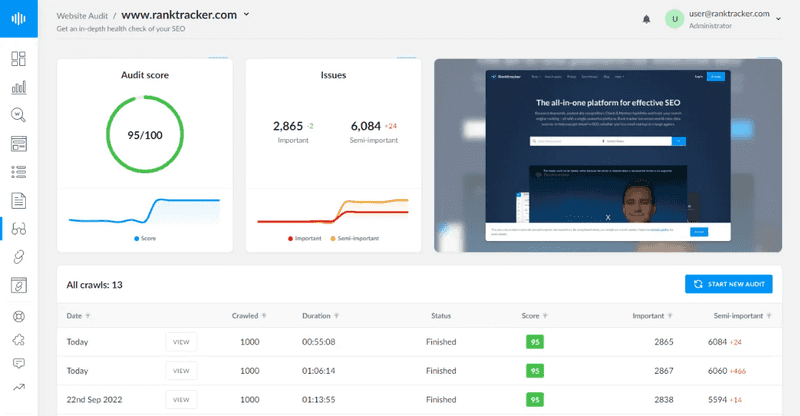
Task: Click the ranktracker.com website preview thumbnail
Action: pos(607,154)
